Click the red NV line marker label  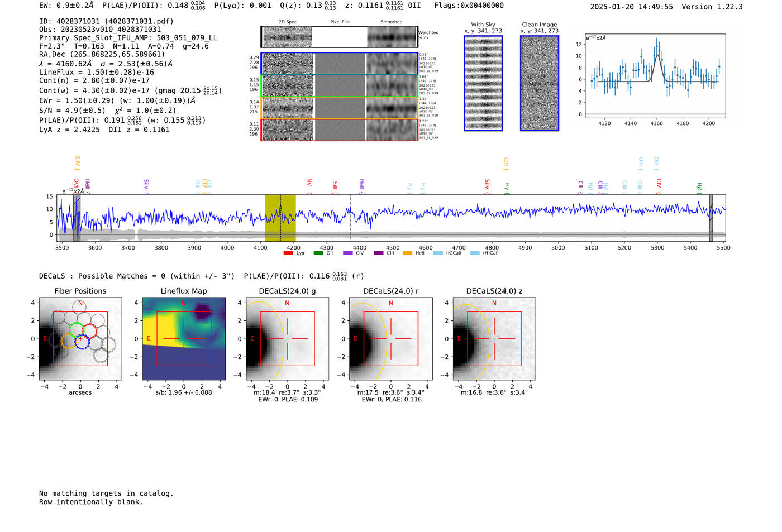309,183
